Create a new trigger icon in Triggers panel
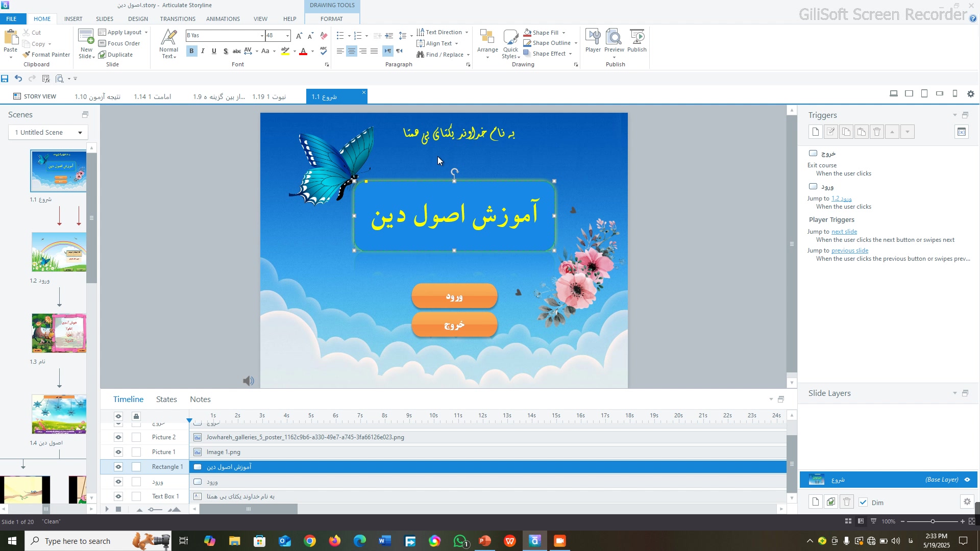980x551 pixels. 815,132
